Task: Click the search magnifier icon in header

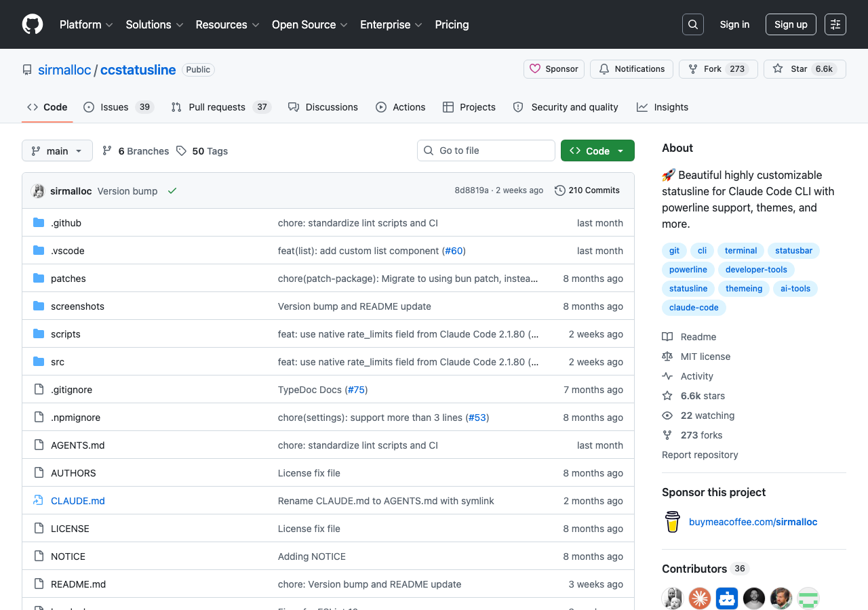Action: (x=693, y=24)
